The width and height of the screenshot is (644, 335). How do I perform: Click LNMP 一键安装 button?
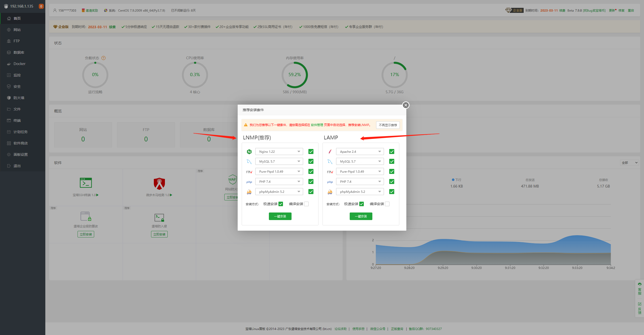280,217
